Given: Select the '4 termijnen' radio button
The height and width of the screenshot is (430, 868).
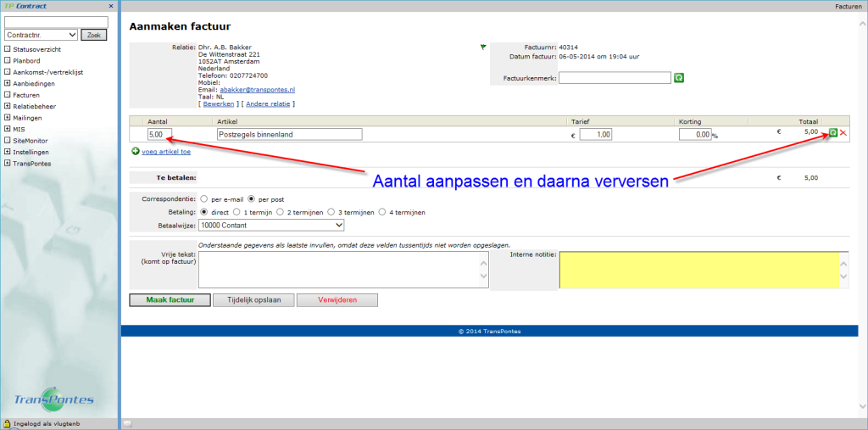Looking at the screenshot, I should [382, 212].
